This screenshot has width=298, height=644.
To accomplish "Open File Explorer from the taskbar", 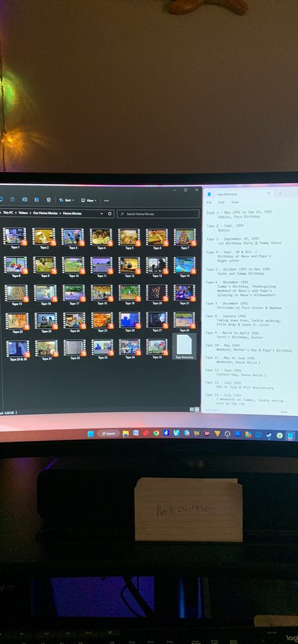I will click(126, 433).
